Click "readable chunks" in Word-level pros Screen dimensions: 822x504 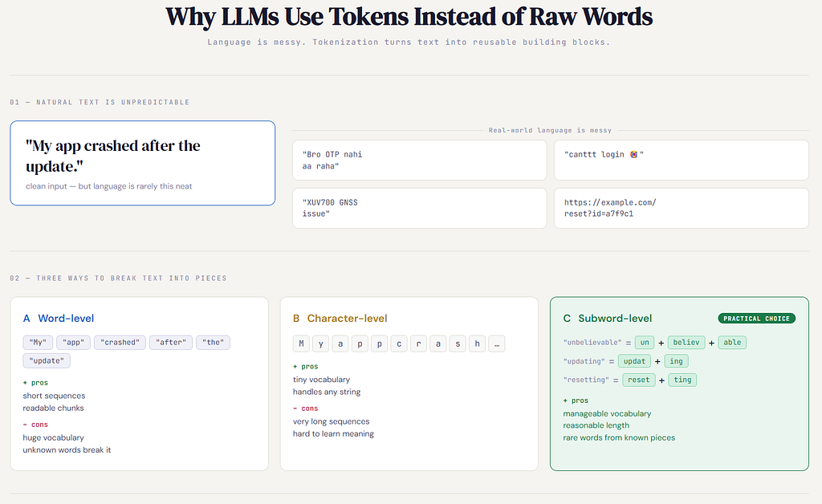click(54, 408)
